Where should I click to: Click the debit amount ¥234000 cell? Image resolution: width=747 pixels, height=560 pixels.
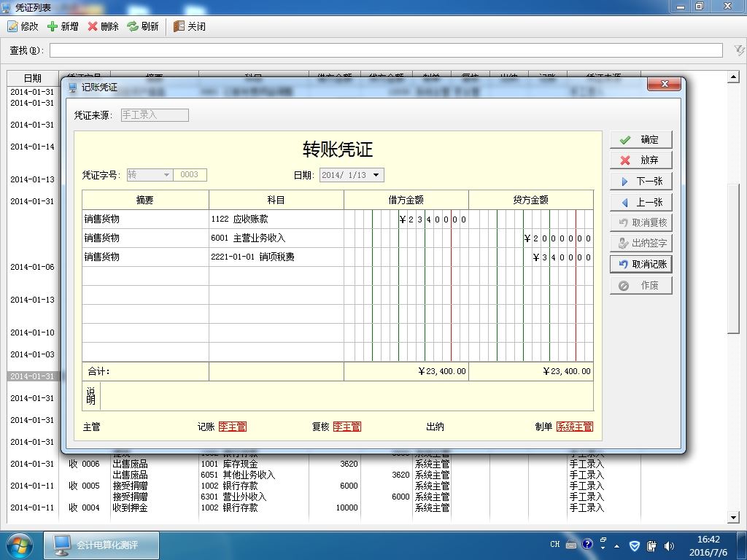pyautogui.click(x=406, y=219)
